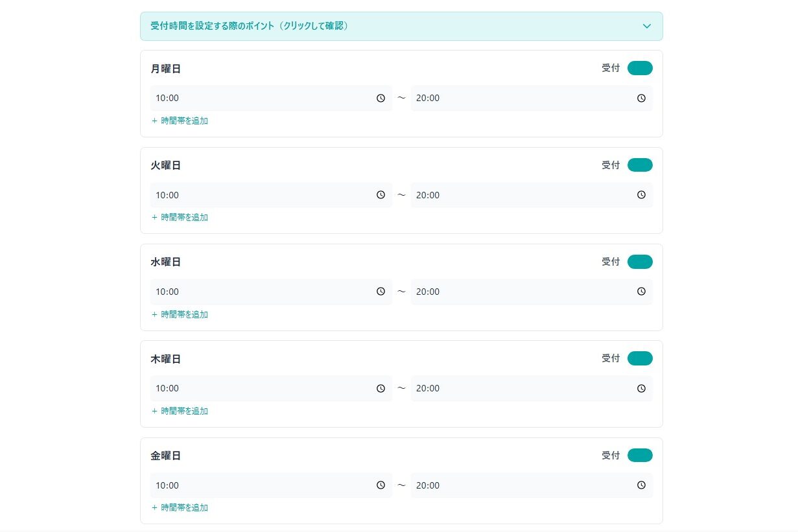Screen dimensions: 798x532
Task: Open time picker for Friday end time
Action: (x=641, y=485)
